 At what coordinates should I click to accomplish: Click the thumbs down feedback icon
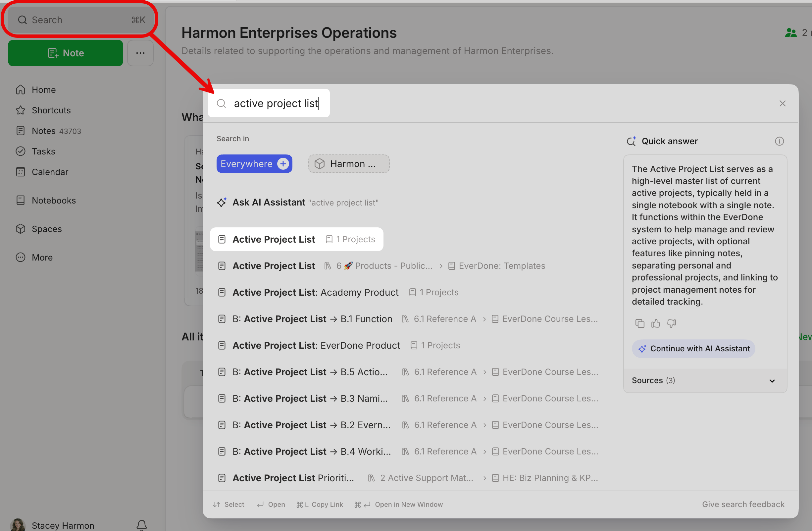click(x=672, y=323)
